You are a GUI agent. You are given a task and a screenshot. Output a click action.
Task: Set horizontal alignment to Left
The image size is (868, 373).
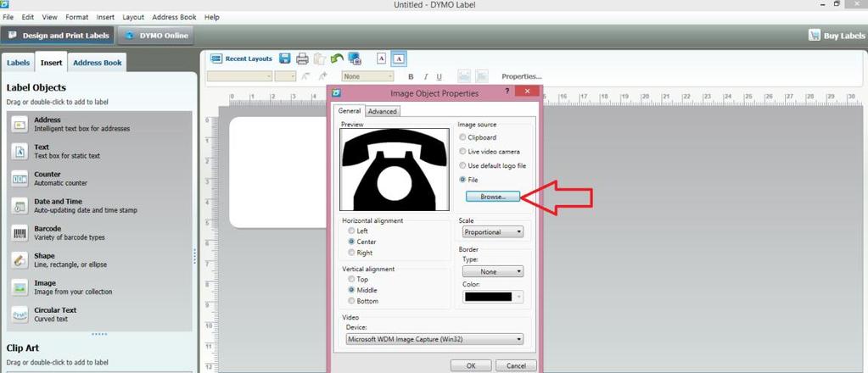[x=351, y=231]
